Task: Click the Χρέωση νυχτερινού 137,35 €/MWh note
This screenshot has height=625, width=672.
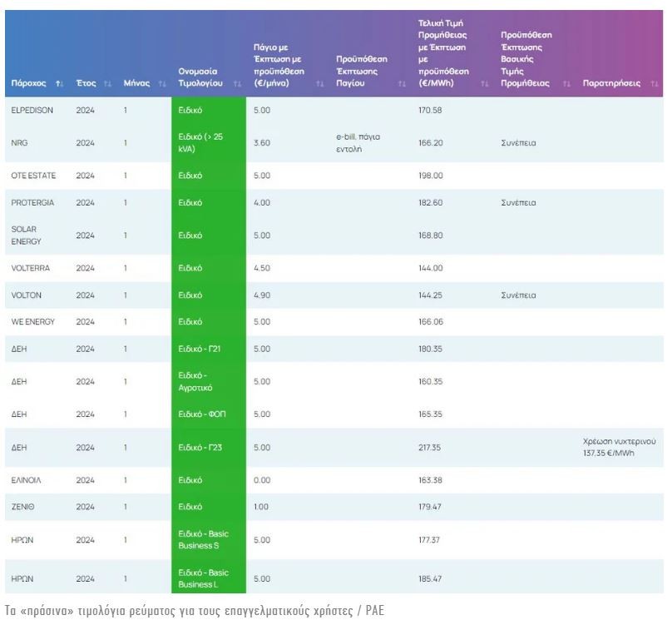Action: [620, 448]
